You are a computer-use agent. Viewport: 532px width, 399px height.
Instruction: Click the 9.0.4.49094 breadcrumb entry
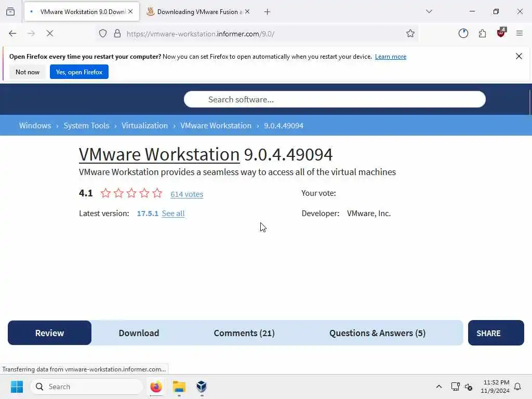pos(284,126)
